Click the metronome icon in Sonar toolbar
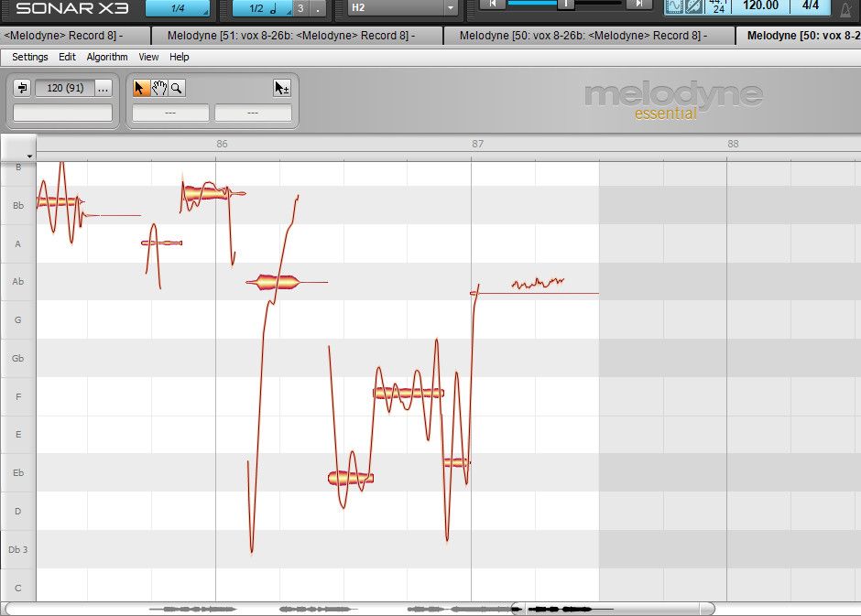The image size is (861, 616). [849, 7]
